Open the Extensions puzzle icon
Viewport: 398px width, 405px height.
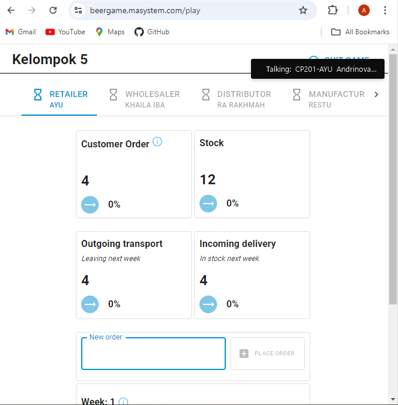[x=332, y=10]
